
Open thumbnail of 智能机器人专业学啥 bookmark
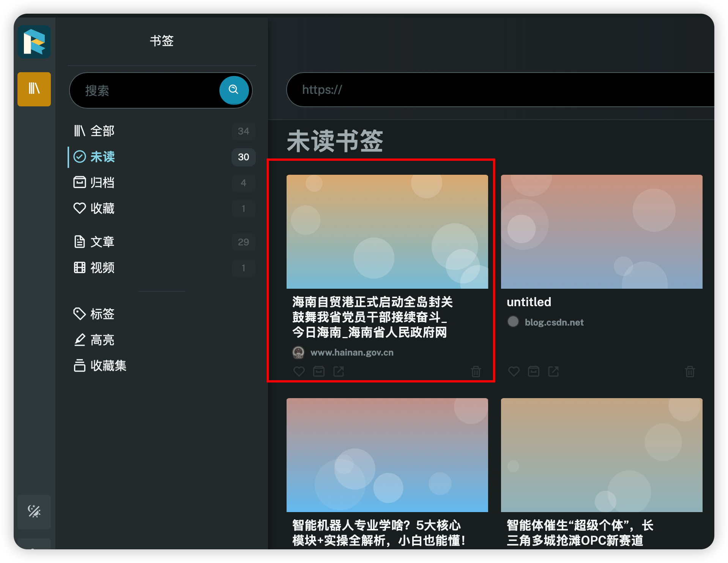click(x=387, y=455)
